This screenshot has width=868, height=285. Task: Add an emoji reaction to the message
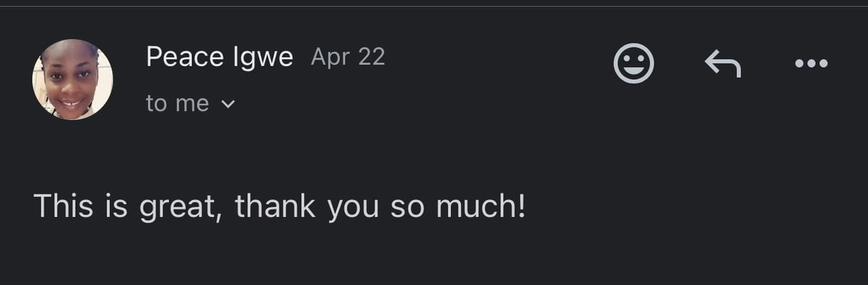633,64
